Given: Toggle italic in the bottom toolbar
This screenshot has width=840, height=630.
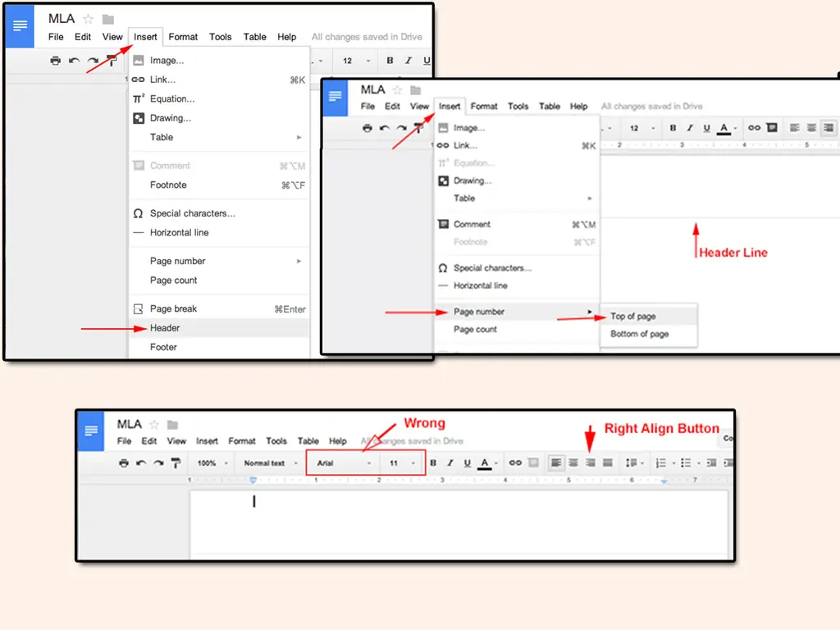Looking at the screenshot, I should coord(450,463).
